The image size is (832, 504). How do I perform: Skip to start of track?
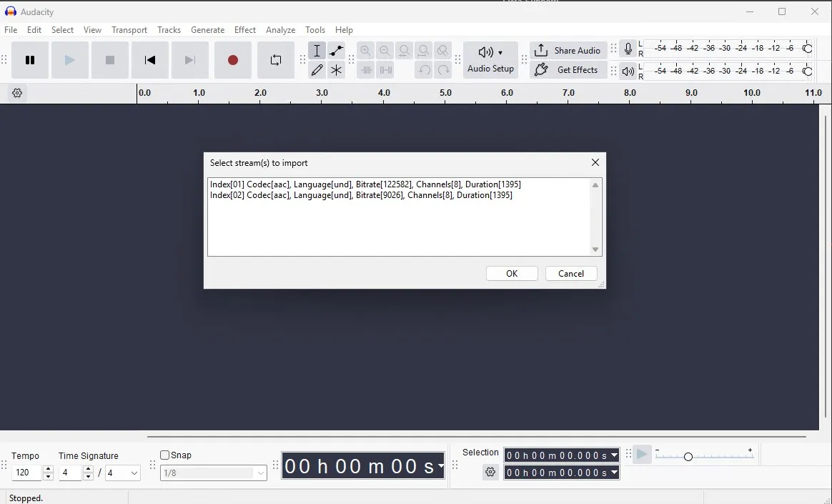point(150,60)
